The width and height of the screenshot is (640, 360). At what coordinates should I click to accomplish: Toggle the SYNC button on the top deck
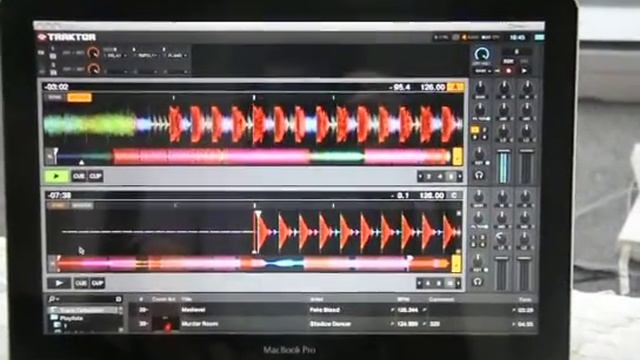pos(55,97)
